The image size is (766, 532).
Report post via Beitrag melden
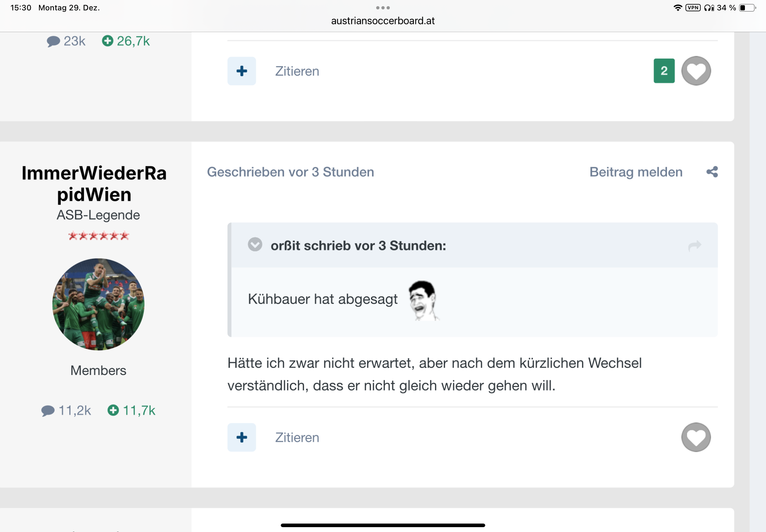coord(636,172)
